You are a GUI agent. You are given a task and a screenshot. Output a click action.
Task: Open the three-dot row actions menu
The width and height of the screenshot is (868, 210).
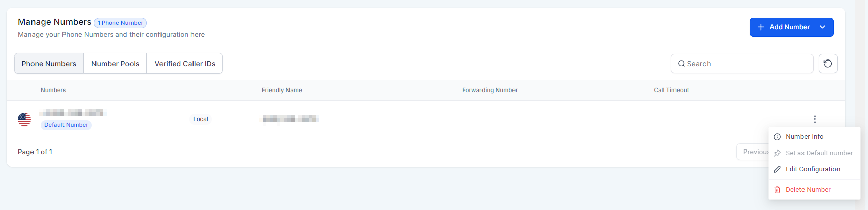click(815, 119)
